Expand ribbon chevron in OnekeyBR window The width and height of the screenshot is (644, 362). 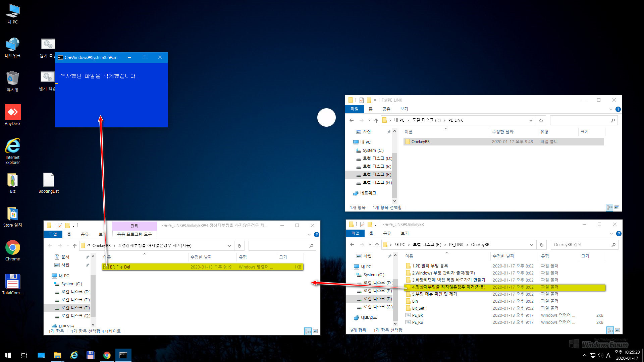611,234
